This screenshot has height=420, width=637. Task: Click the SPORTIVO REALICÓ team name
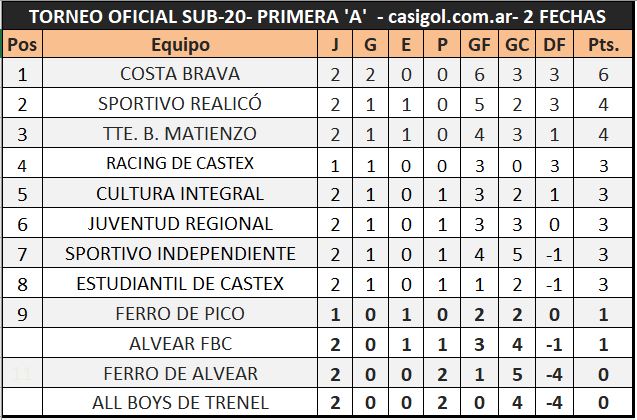pos(180,104)
